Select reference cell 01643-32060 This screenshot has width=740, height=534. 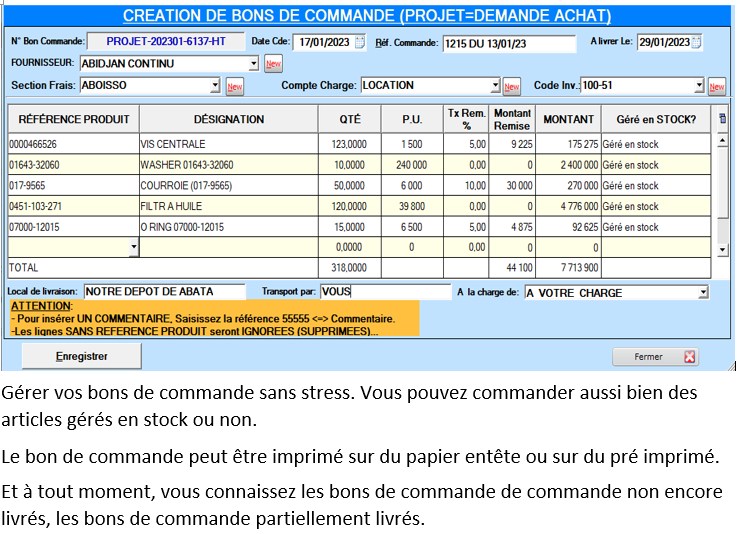tap(74, 165)
